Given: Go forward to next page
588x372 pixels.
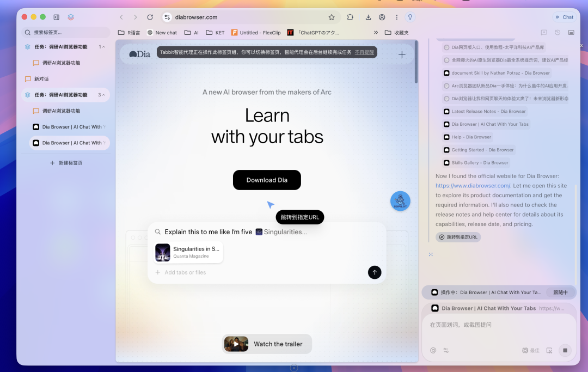Looking at the screenshot, I should [136, 17].
